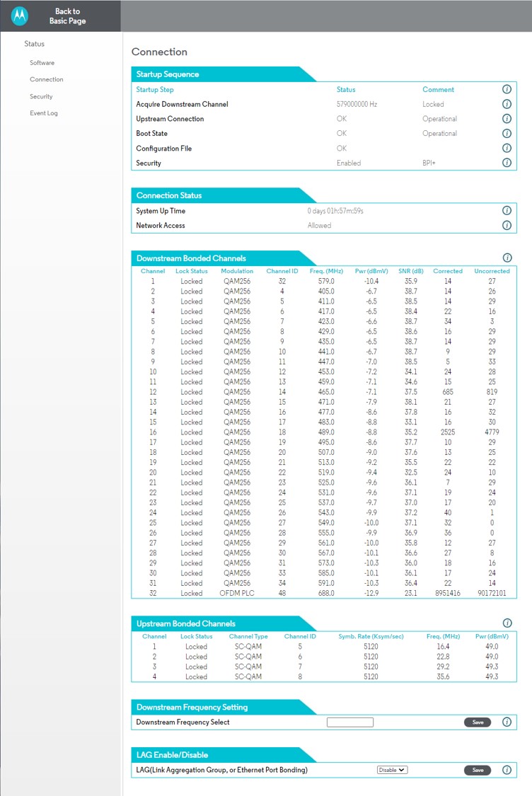Click upstream frequency value 22.8
This screenshot has width=532, height=796.
tap(443, 657)
